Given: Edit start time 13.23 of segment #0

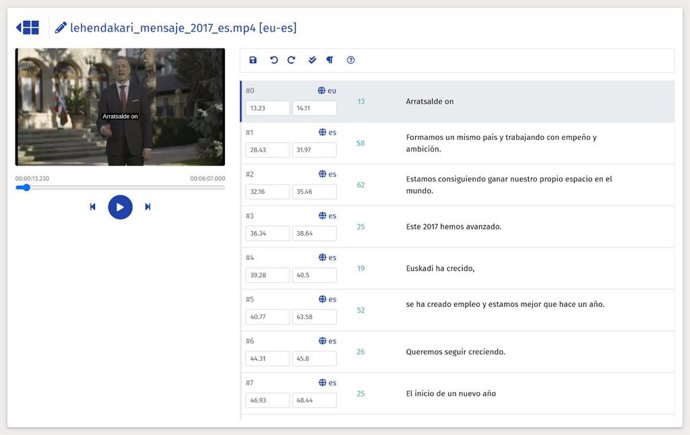Looking at the screenshot, I should click(267, 108).
